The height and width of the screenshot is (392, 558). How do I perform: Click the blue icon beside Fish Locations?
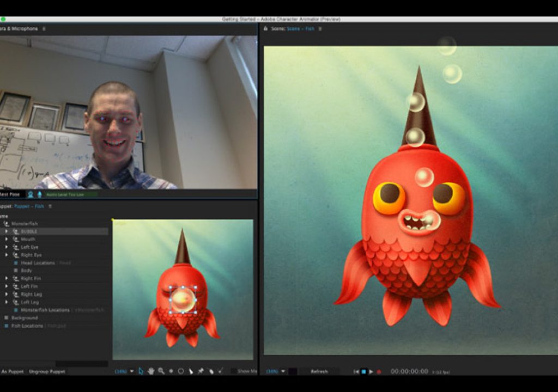tap(6, 326)
